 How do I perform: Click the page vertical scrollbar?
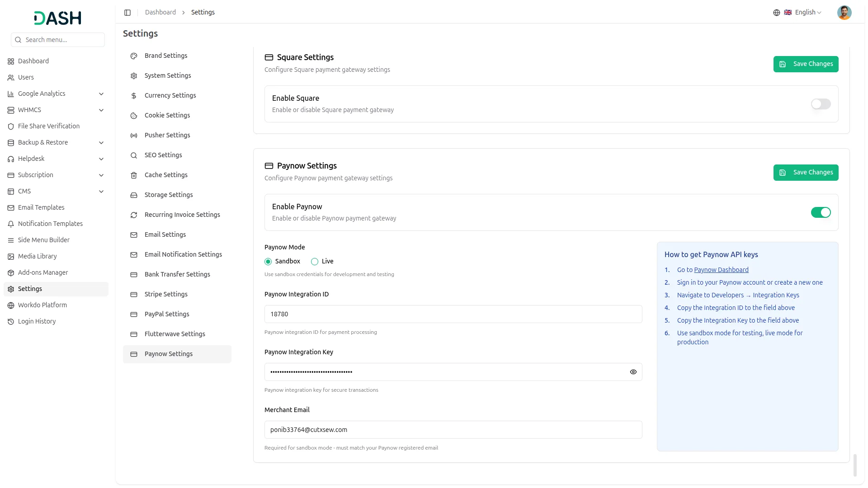855,465
